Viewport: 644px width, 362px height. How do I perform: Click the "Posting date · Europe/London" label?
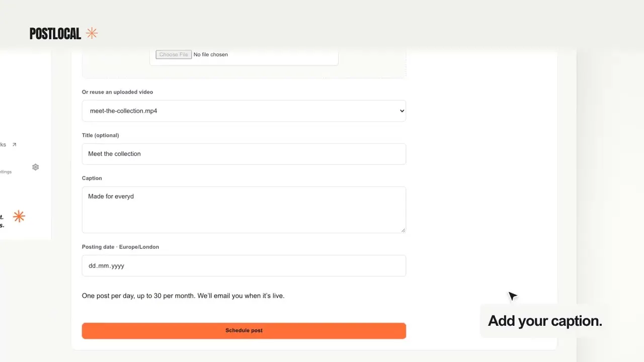pos(120,247)
